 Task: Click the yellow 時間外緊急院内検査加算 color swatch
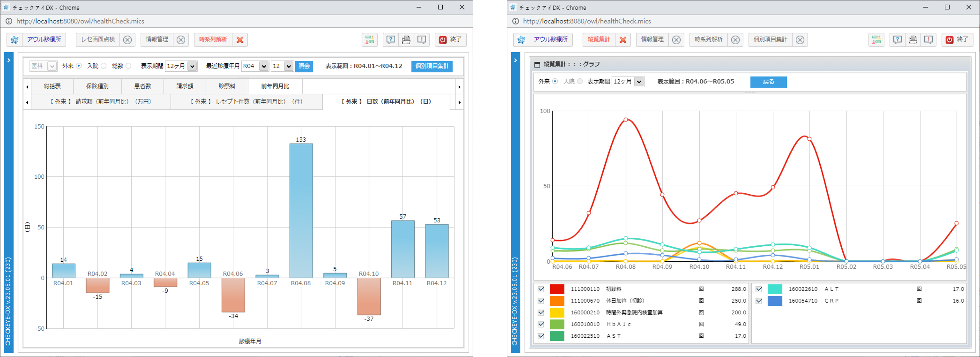point(557,313)
